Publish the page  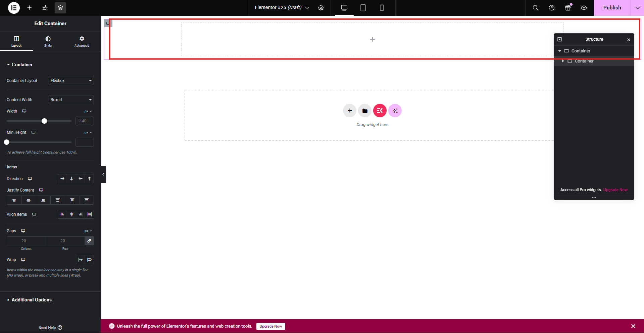(612, 7)
